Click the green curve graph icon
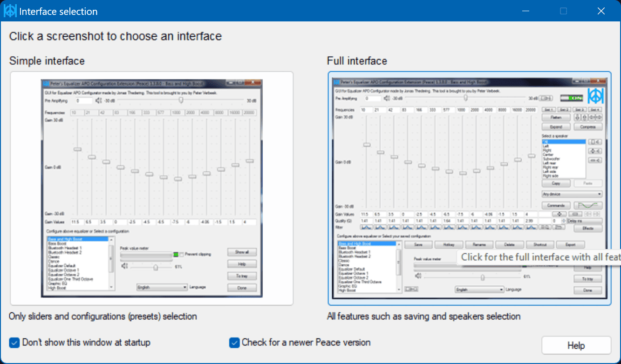This screenshot has height=364, width=621. coord(587,205)
